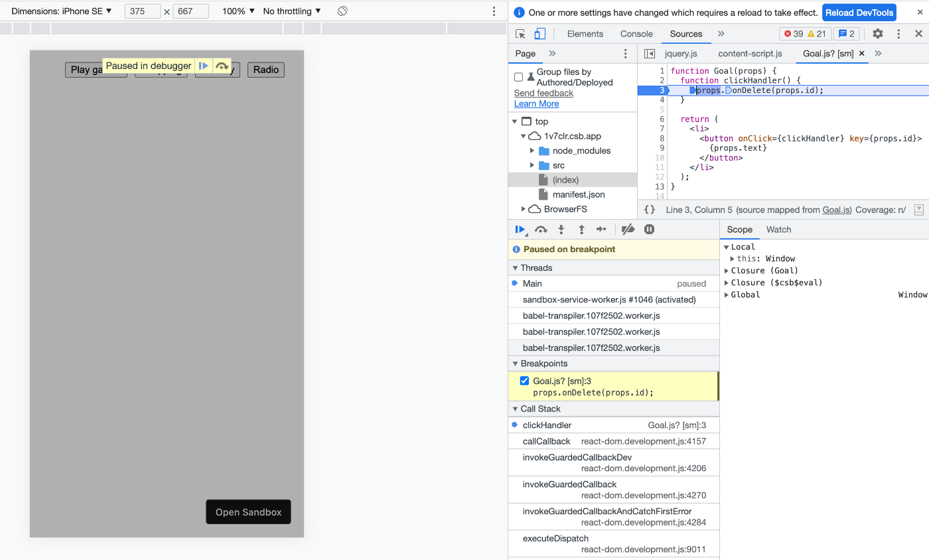Select the callCallback call stack frame
This screenshot has width=929, height=560.
click(614, 441)
